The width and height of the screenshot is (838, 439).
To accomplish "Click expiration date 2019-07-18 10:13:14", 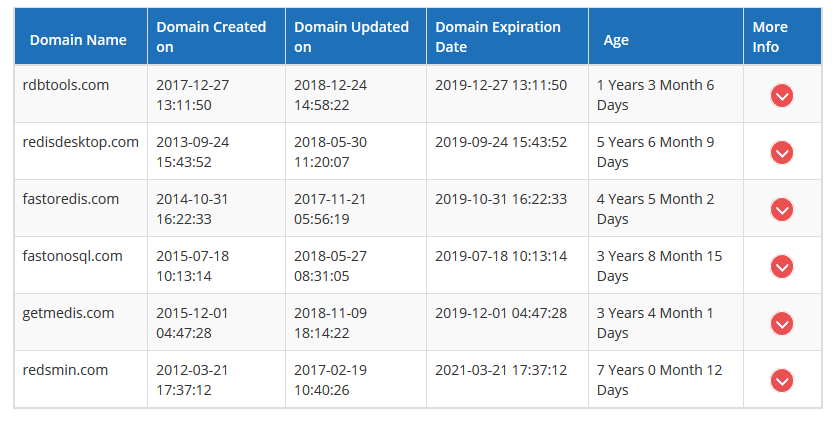I will 501,256.
